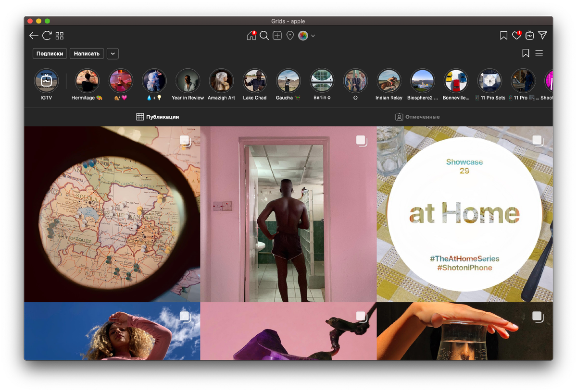
Task: Open the Lake Chad highlight
Action: [x=255, y=81]
